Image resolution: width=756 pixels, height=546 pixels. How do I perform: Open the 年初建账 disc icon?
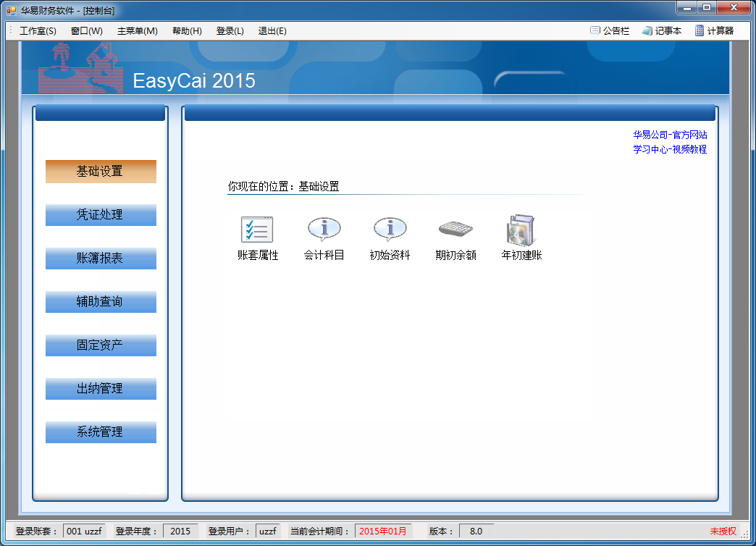[x=521, y=230]
